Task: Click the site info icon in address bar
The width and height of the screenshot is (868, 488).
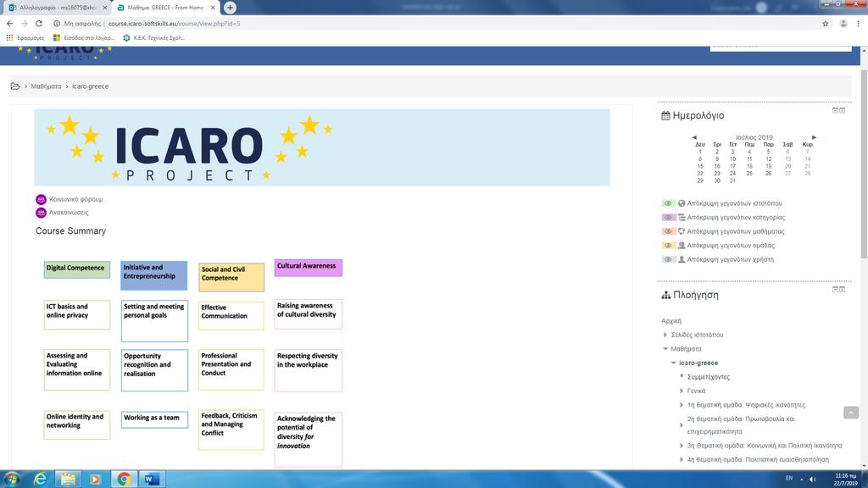Action: tap(57, 24)
